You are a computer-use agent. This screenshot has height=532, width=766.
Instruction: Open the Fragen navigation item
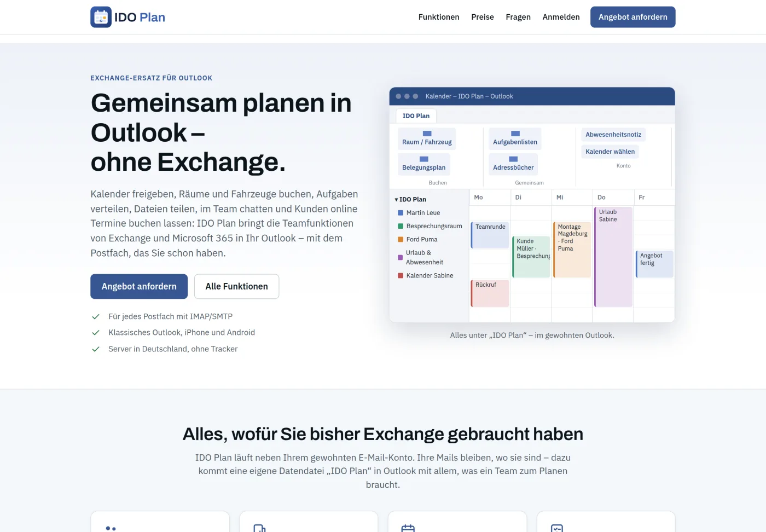click(518, 17)
